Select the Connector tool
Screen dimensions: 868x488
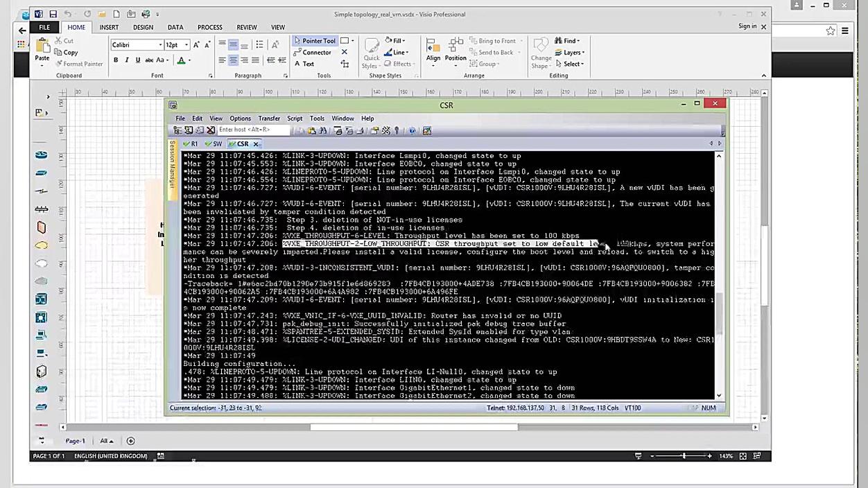tap(312, 52)
